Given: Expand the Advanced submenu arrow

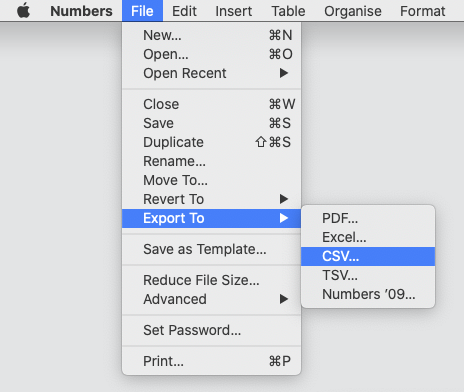Looking at the screenshot, I should tap(284, 299).
